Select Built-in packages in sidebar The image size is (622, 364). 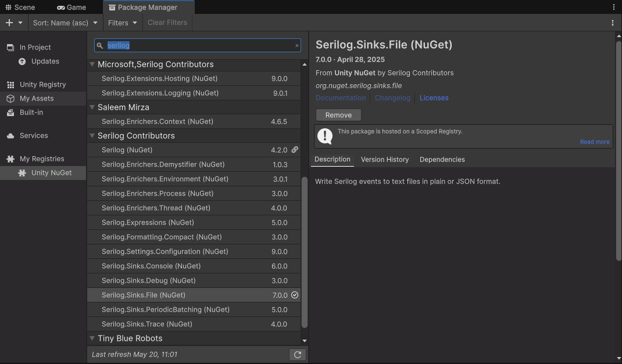(31, 112)
